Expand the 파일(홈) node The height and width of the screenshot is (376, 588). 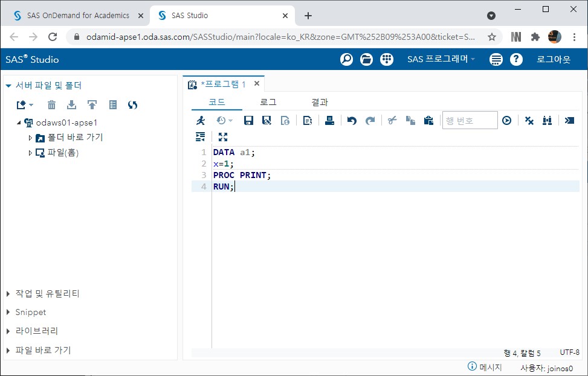(x=30, y=153)
